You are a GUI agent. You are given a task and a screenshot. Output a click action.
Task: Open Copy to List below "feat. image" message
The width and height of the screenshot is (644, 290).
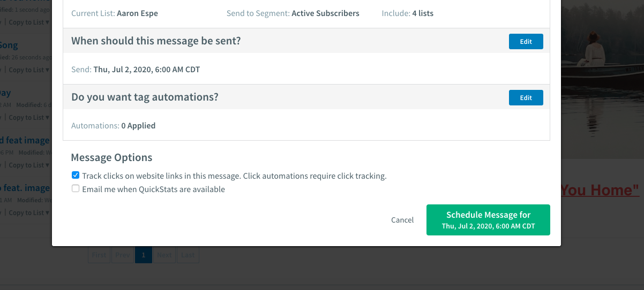[x=29, y=212]
